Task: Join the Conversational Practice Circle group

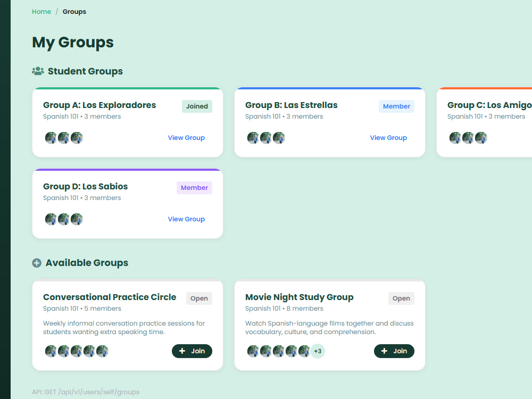Action: (192, 351)
